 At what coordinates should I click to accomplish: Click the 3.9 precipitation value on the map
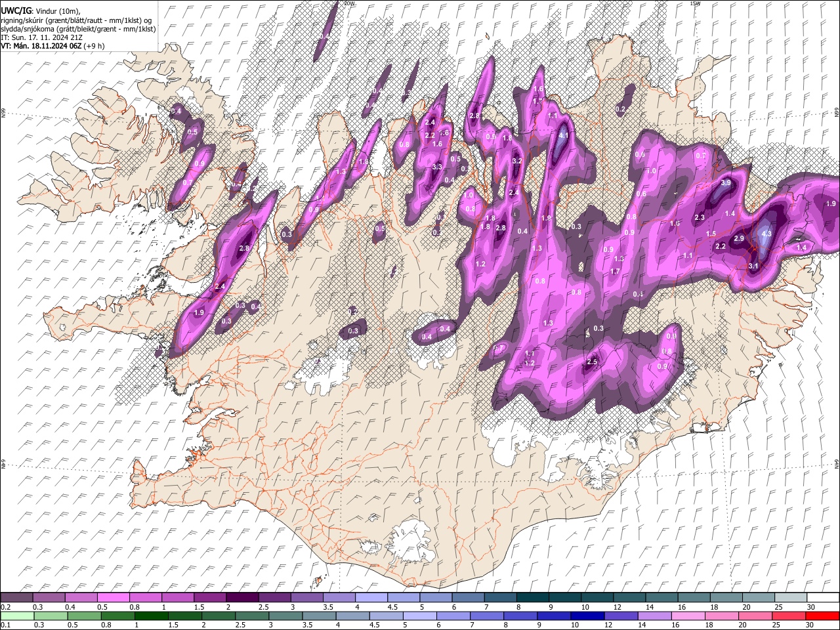coord(726,183)
